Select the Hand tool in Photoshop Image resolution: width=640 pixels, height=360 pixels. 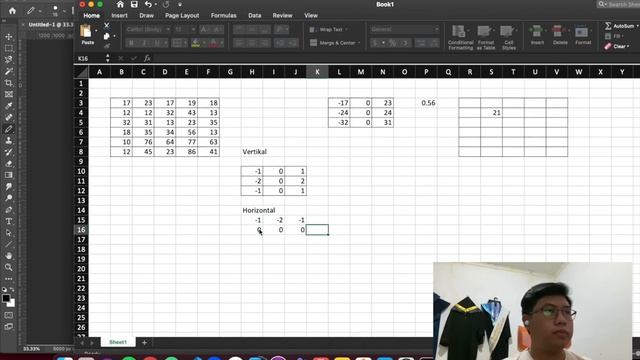tap(9, 256)
